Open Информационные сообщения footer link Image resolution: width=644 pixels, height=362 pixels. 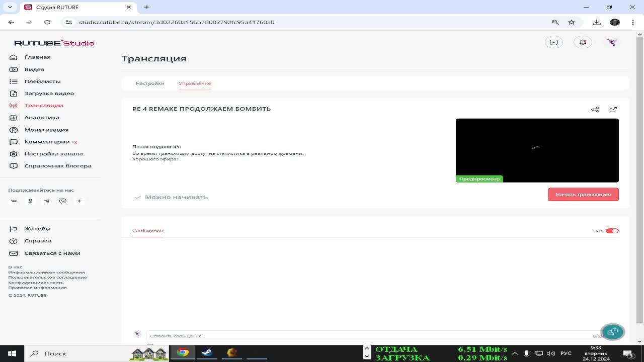(46, 272)
